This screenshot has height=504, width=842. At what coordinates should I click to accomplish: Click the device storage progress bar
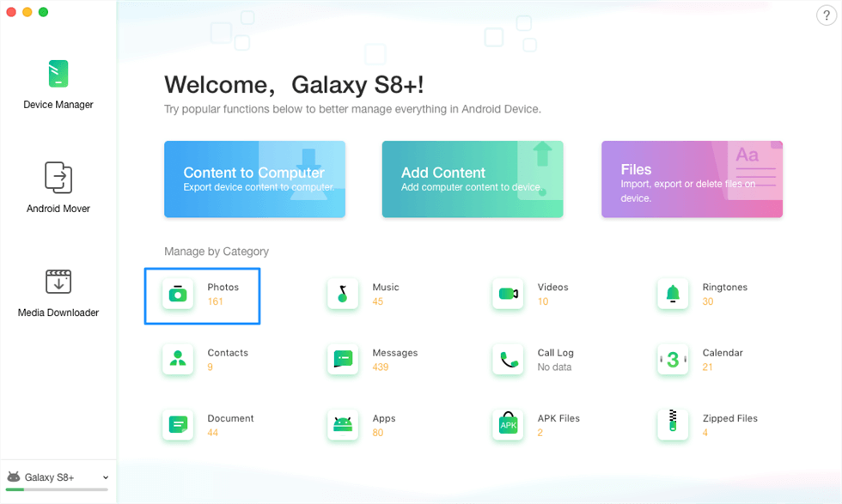point(57,489)
